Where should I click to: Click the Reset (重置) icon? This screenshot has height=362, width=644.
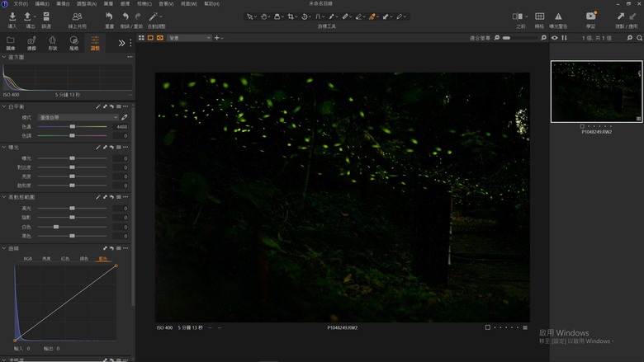(109, 16)
